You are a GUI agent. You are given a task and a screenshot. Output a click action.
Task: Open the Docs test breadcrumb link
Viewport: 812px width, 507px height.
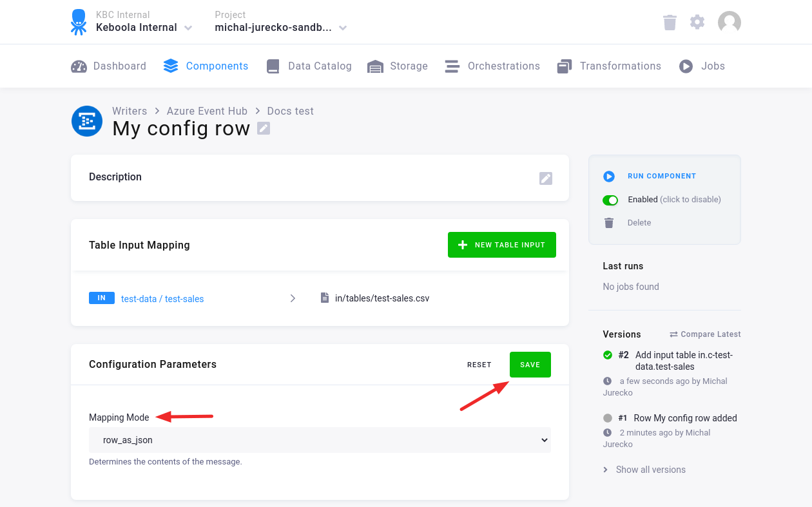click(x=291, y=111)
